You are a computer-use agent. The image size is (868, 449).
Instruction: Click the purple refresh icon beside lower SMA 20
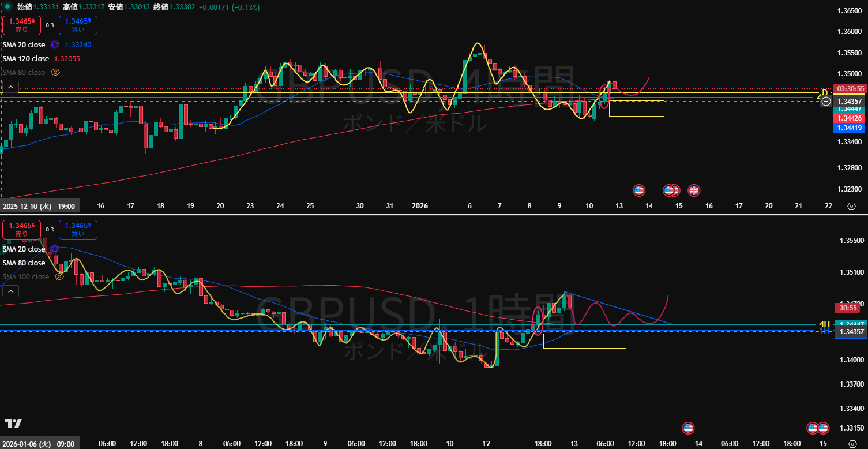[54, 249]
